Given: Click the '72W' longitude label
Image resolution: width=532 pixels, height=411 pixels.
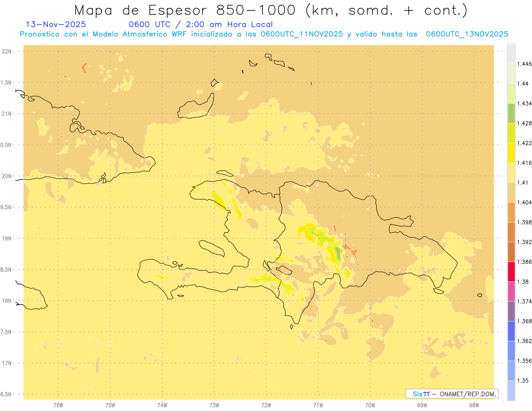Looking at the screenshot, I should coord(266,405).
